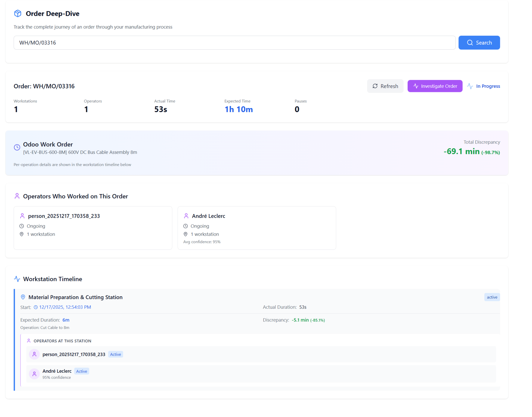Click the Active tag next to André Leclerc
Screen dimensions: 532x417
(x=81, y=371)
